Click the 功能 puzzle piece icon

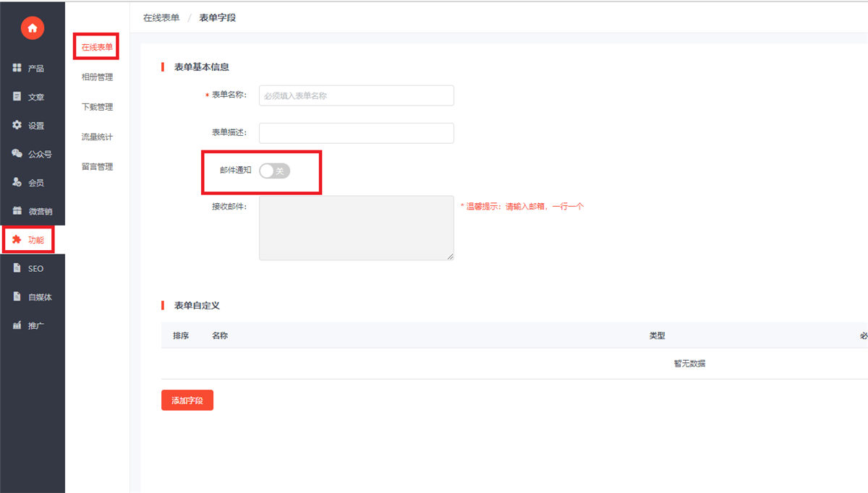(x=17, y=240)
